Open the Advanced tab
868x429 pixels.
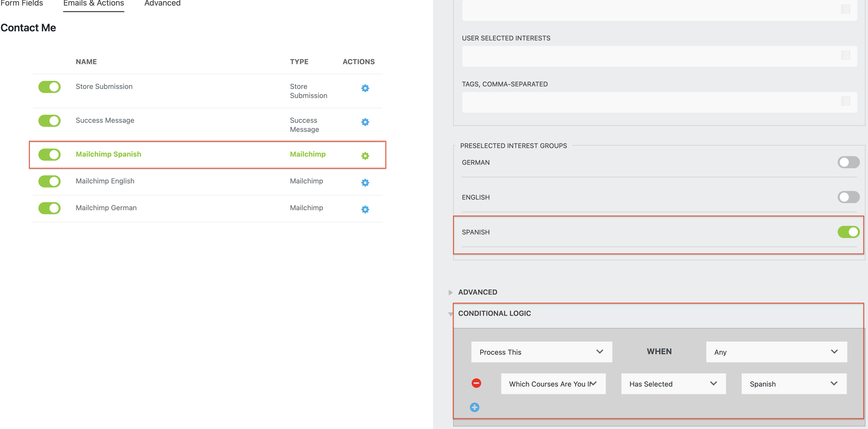pos(162,3)
